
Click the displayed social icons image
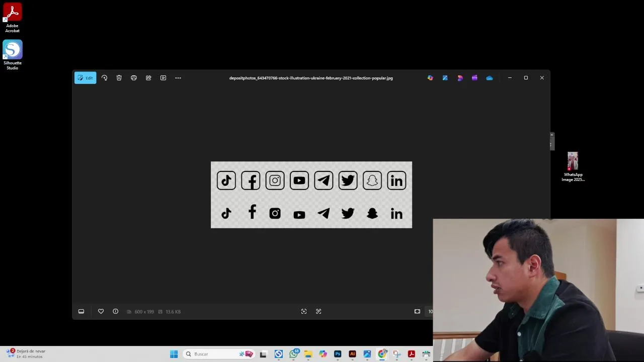pyautogui.click(x=311, y=195)
